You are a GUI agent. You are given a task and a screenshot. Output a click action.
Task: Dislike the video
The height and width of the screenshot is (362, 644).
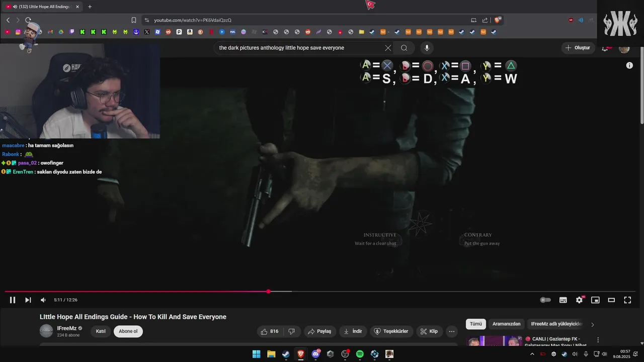(x=291, y=331)
